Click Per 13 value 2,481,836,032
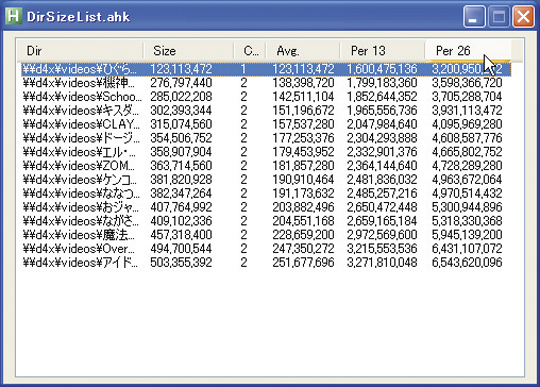The height and width of the screenshot is (387, 540). pyautogui.click(x=382, y=179)
